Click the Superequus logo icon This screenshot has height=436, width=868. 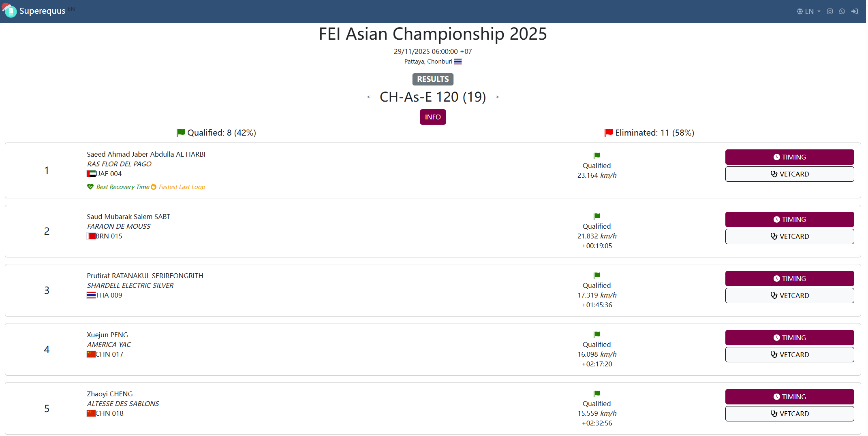[x=10, y=11]
